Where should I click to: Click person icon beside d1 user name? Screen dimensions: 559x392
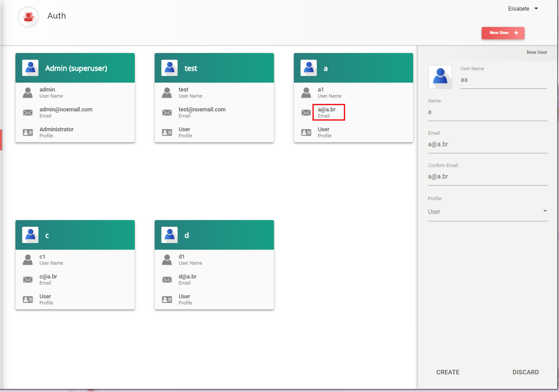point(167,259)
